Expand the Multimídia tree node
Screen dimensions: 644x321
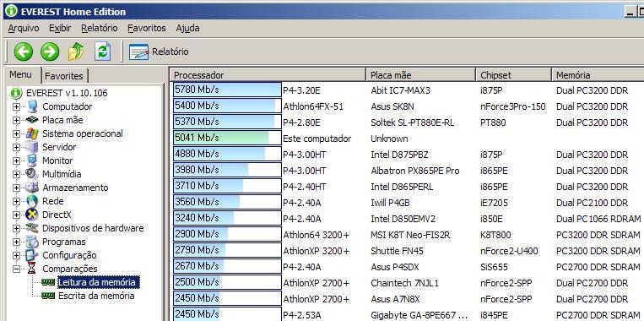16,174
